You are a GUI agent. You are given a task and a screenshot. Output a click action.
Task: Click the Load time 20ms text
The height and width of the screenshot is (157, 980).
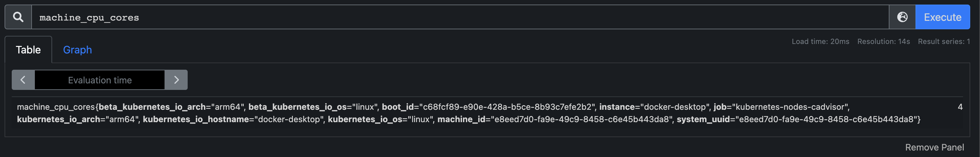(x=820, y=41)
